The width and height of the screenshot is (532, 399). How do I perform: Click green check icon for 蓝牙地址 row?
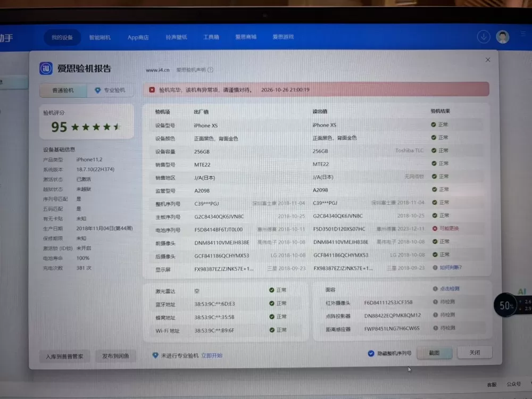272,303
